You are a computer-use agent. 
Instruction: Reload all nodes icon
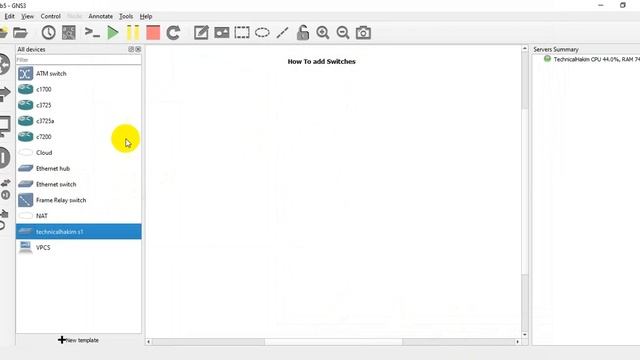[173, 33]
